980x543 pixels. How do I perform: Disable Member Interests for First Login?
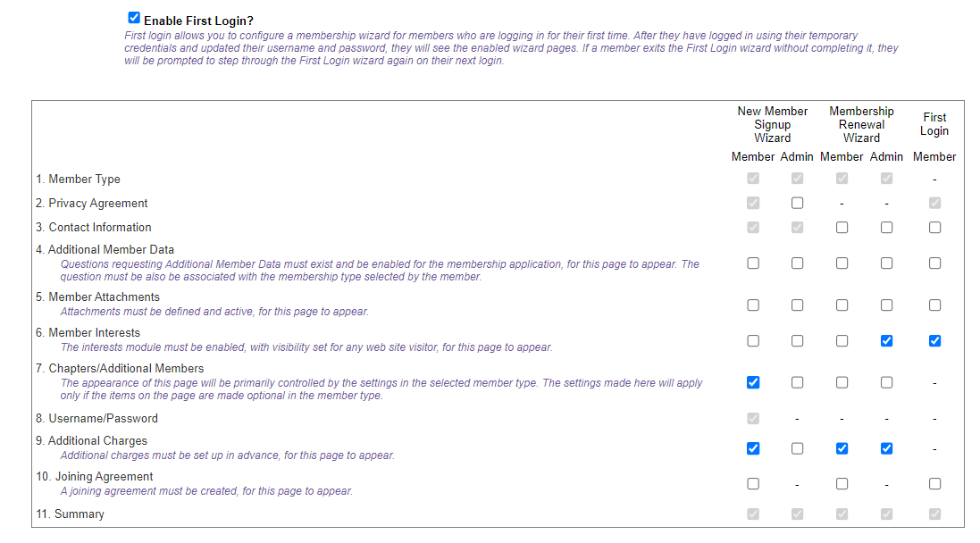(934, 340)
